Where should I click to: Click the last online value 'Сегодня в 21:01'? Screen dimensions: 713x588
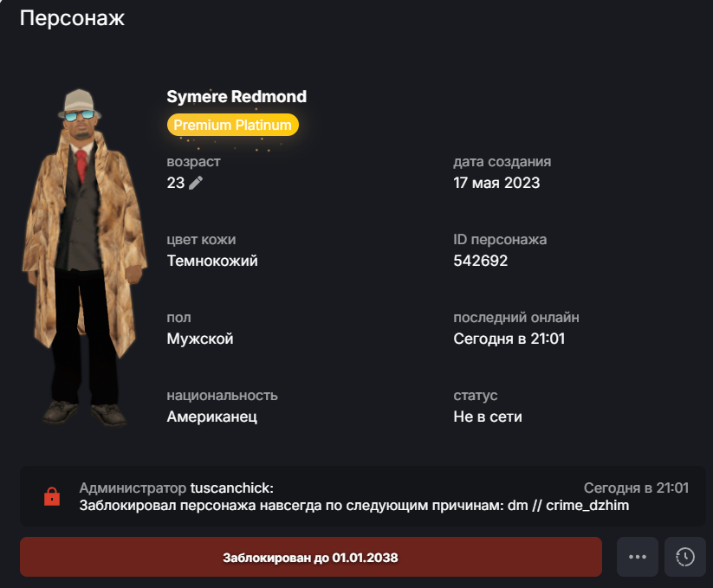point(509,339)
